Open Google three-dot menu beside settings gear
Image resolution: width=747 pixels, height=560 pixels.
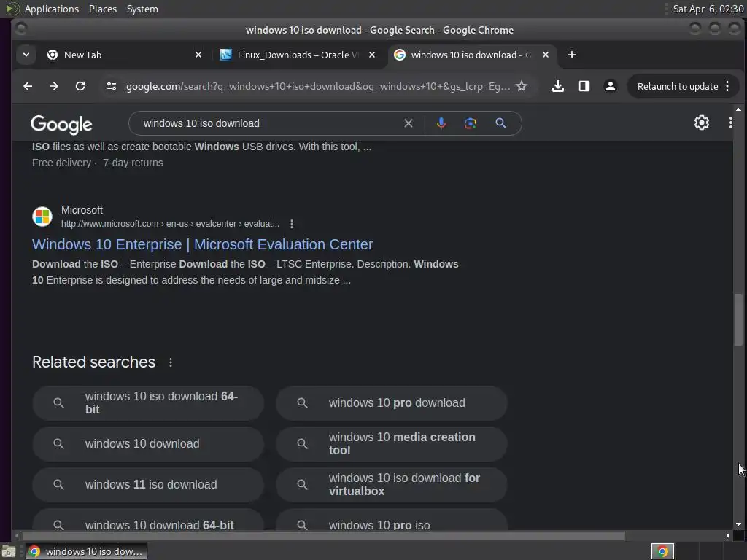(730, 122)
